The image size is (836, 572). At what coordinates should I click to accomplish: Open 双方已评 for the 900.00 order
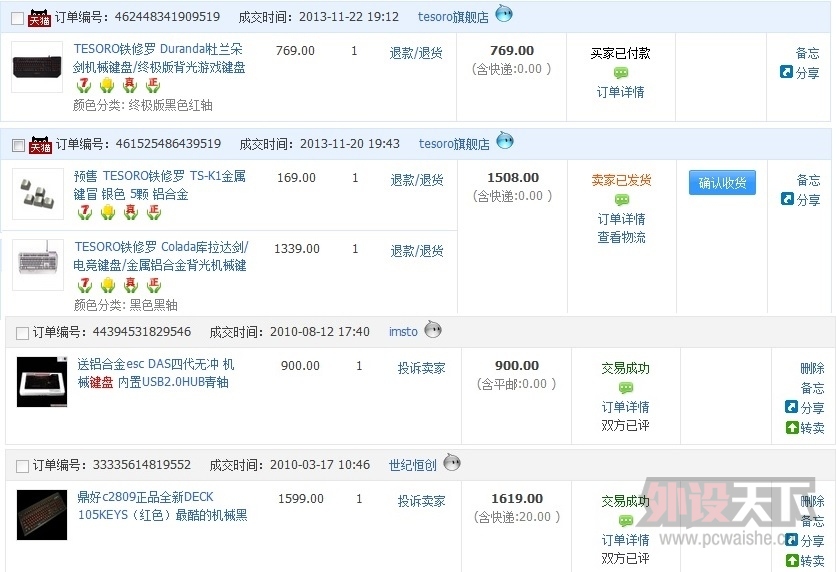(626, 425)
